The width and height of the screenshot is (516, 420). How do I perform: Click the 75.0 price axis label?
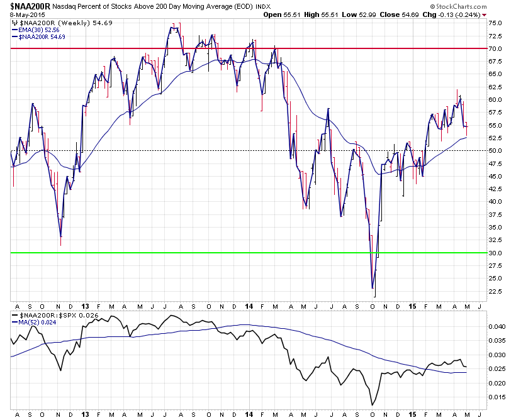495,23
